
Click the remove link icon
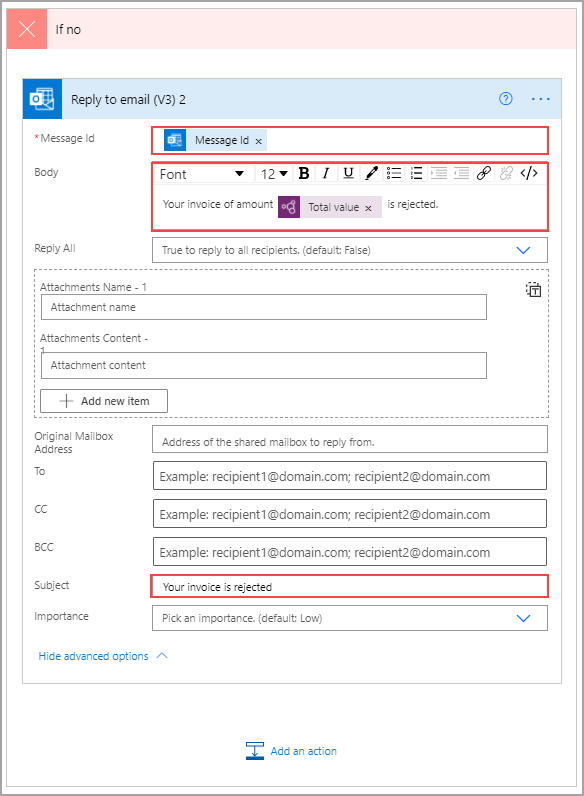click(506, 174)
